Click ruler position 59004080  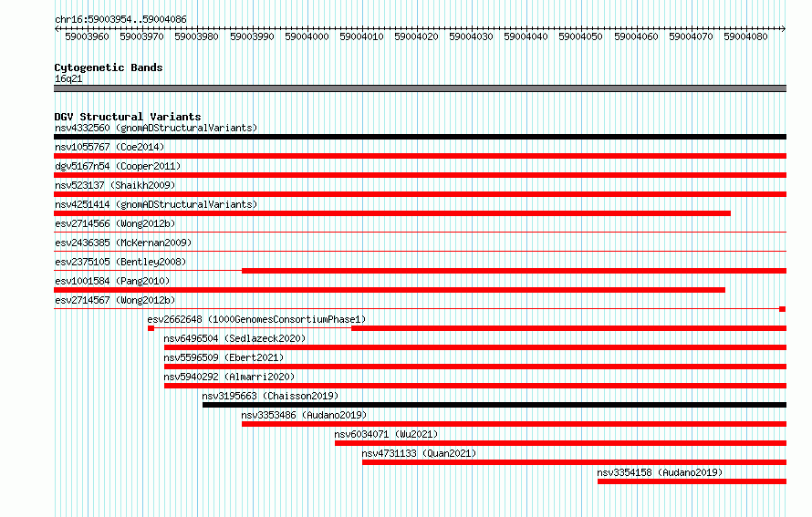pos(745,36)
